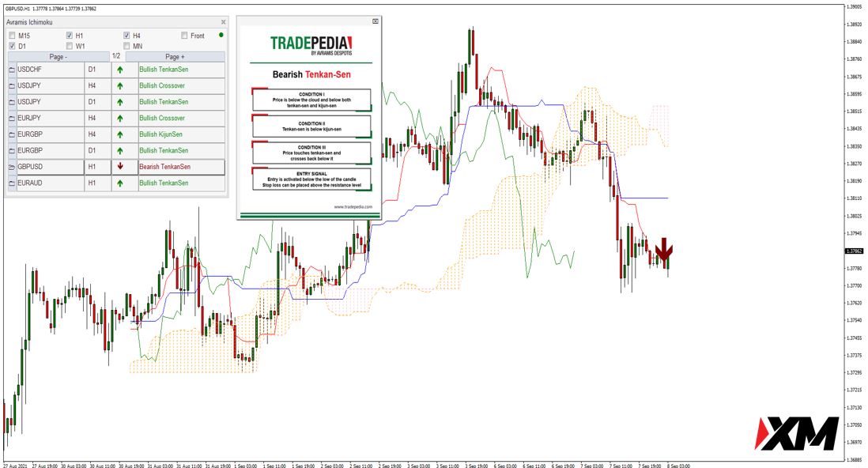This screenshot has width=868, height=468.
Task: Uncheck the D1 timeframe checkbox
Action: (x=12, y=46)
